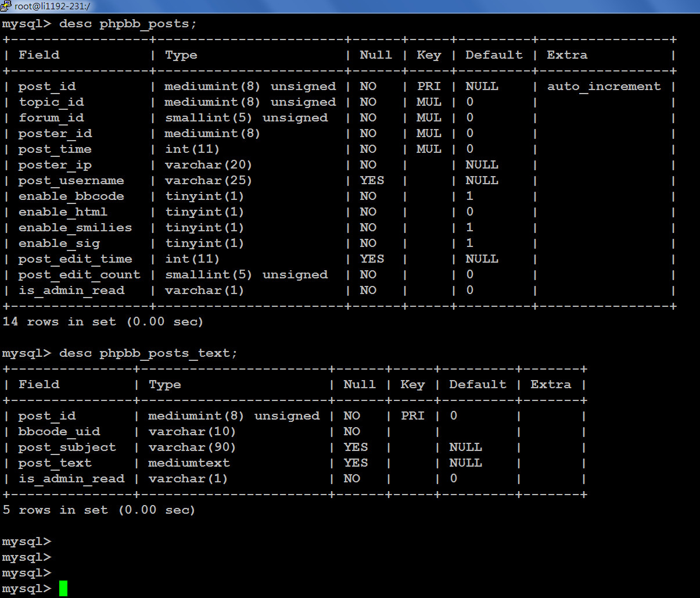This screenshot has width=700, height=598.
Task: Click the post_edit_count field name
Action: coord(79,275)
